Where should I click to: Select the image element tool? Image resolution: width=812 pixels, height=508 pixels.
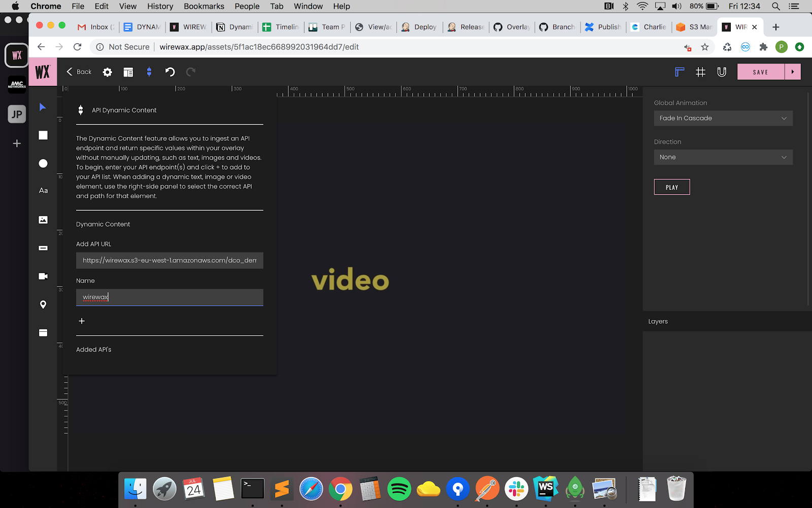[x=43, y=219]
